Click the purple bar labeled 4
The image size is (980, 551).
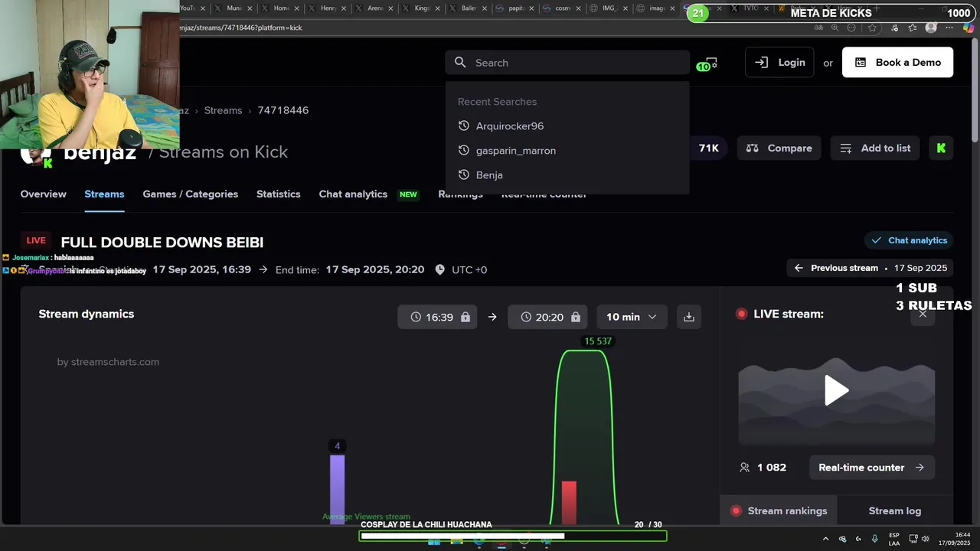coord(337,490)
